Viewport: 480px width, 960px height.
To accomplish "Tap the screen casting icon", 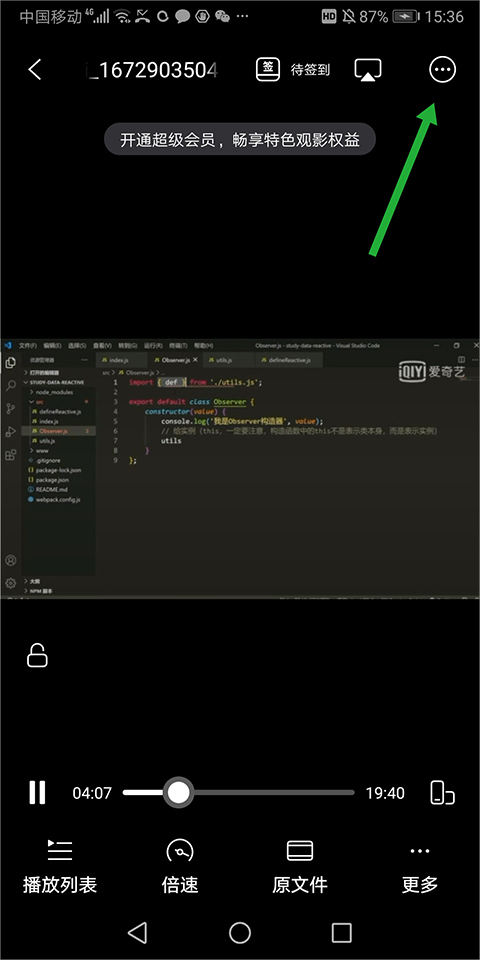I will pyautogui.click(x=368, y=70).
